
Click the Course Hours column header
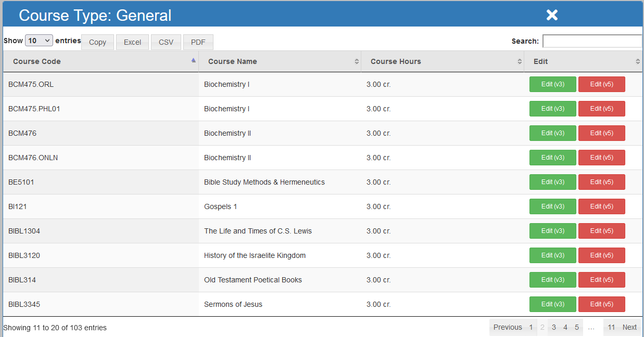point(443,61)
